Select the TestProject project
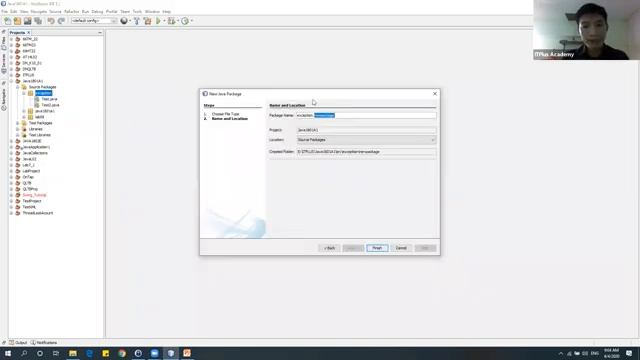Viewport: 640px width, 360px height. click(32, 201)
